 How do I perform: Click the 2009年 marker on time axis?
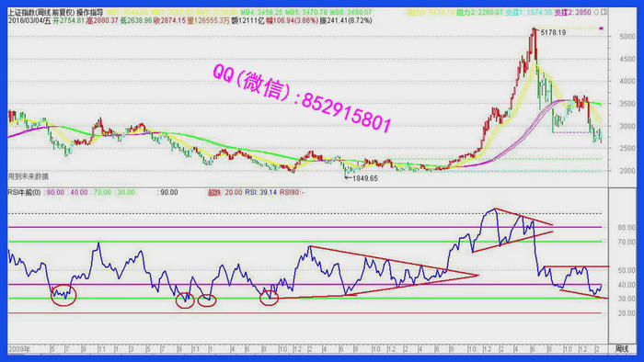[19, 349]
